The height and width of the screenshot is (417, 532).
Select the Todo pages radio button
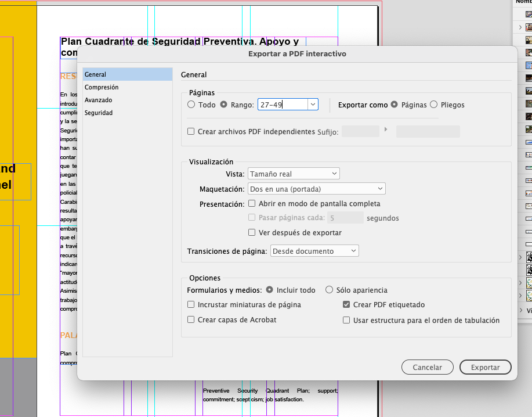[x=191, y=105]
